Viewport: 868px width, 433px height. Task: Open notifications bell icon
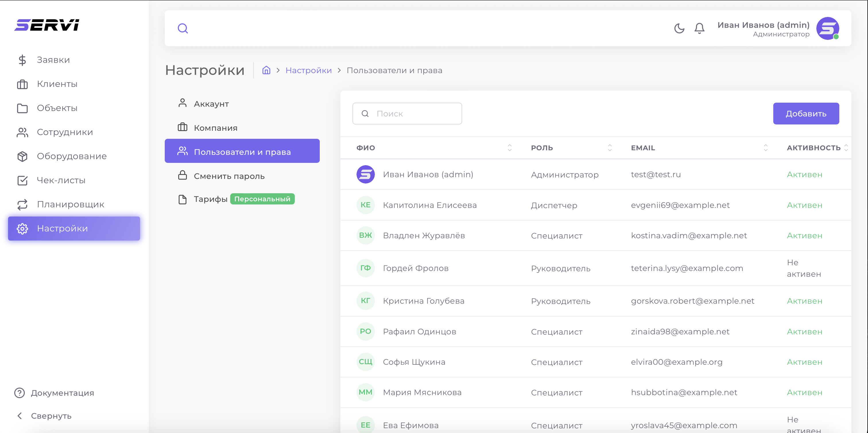click(699, 28)
